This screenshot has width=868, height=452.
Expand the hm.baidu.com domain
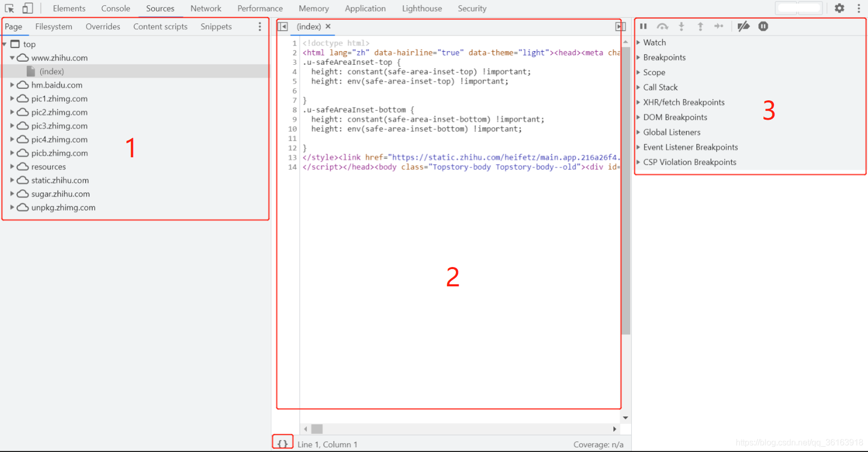click(12, 85)
